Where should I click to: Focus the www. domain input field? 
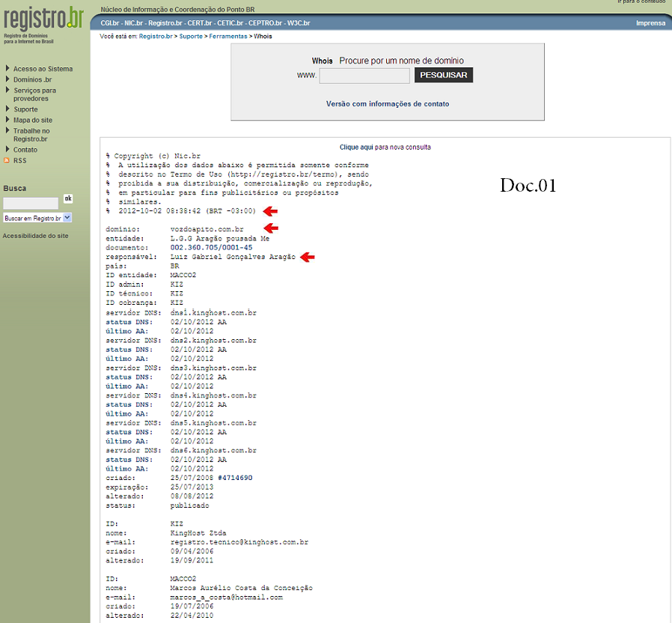364,76
